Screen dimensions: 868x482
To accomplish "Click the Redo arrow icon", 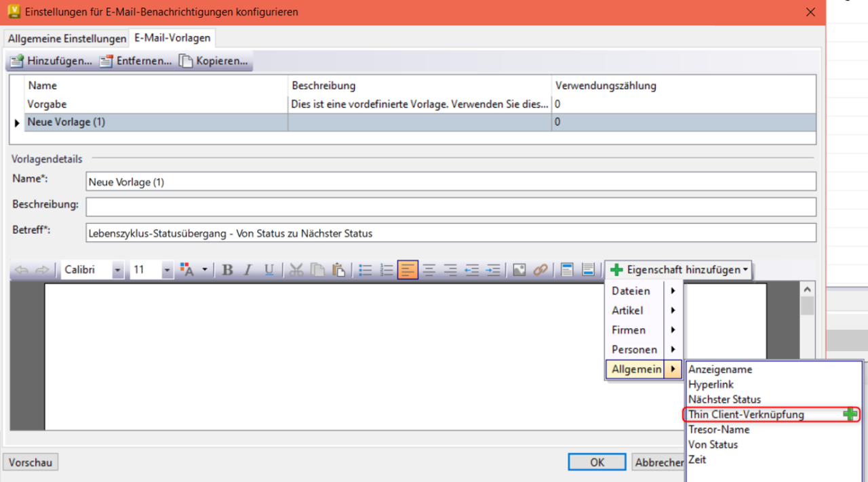I will pos(42,269).
